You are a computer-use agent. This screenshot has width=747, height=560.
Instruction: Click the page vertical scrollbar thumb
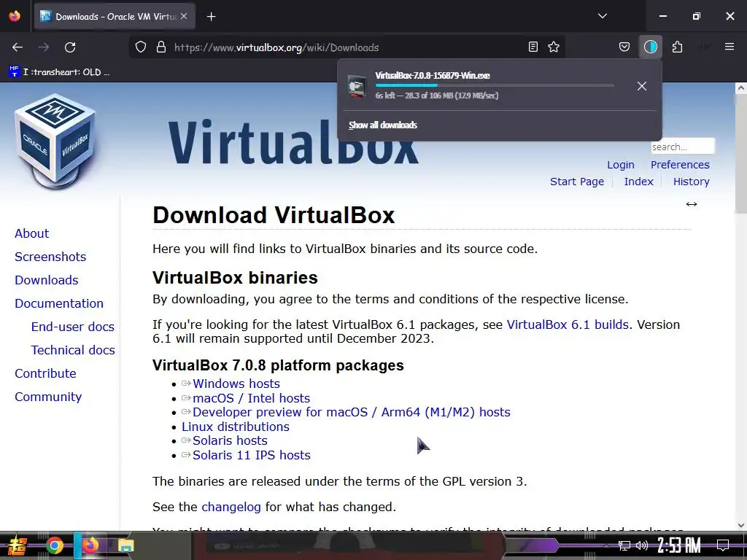coord(741,155)
